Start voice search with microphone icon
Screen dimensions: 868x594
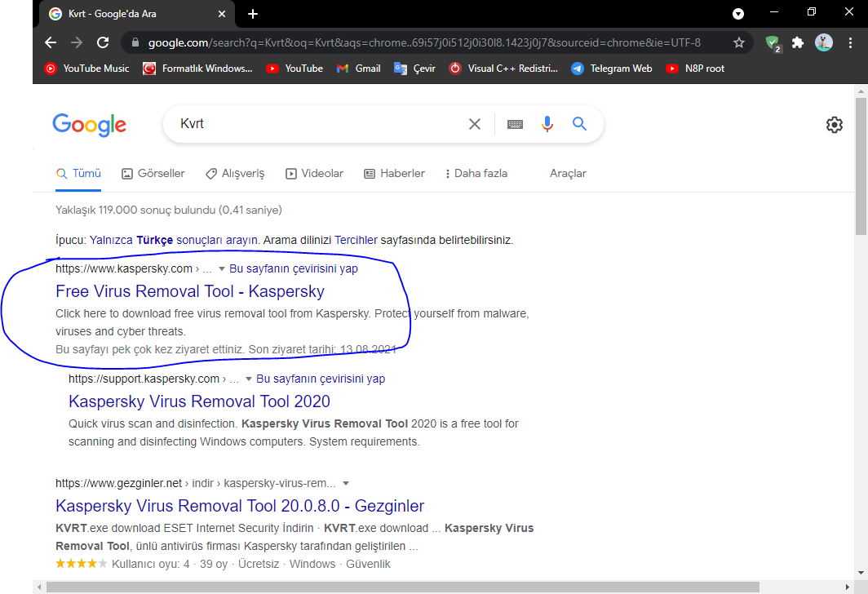point(547,124)
